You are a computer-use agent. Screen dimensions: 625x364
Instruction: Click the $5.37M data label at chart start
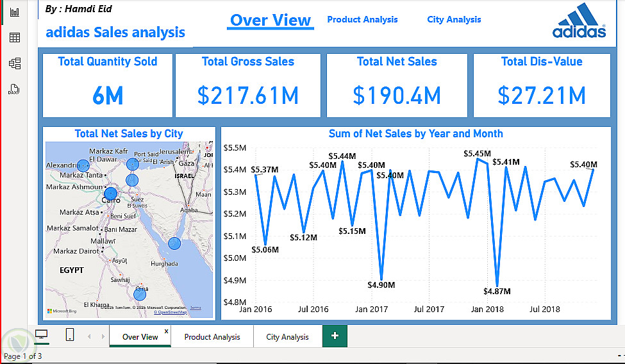pyautogui.click(x=265, y=169)
